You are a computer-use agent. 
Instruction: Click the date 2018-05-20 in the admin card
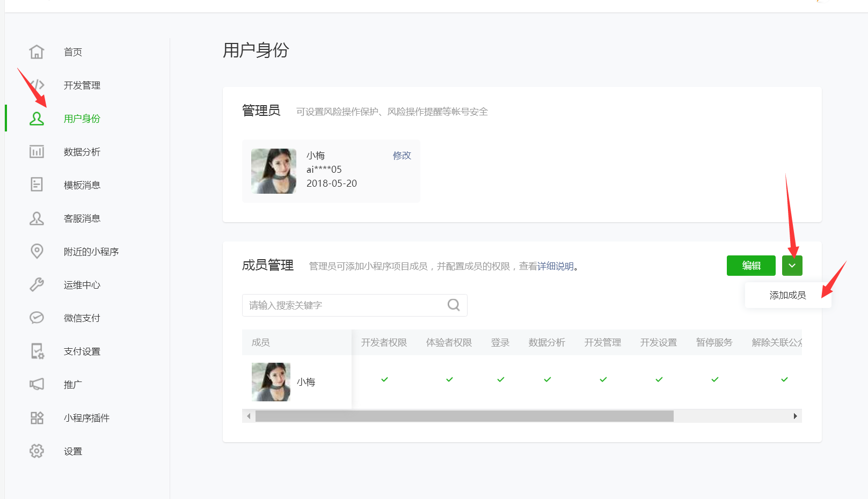[x=332, y=184]
